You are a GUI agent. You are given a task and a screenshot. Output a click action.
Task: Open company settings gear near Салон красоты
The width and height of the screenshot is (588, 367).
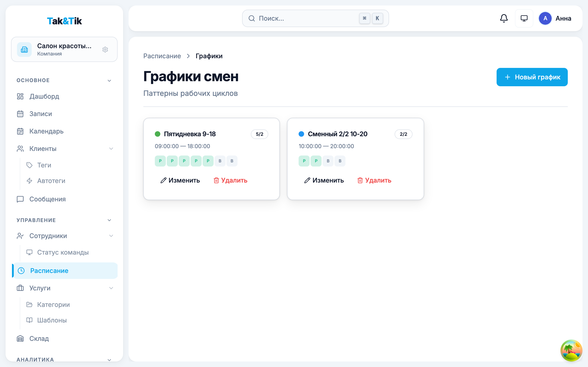tap(105, 49)
